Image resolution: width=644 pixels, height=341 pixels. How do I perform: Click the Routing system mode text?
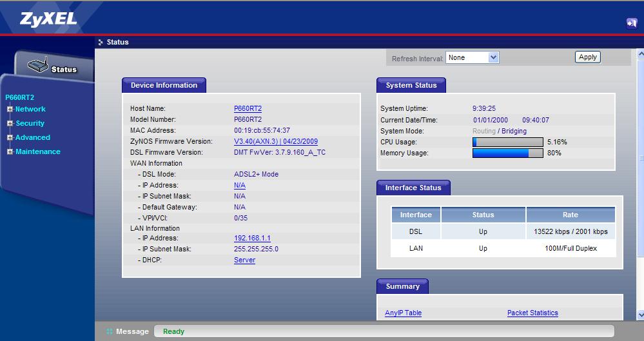coord(484,131)
